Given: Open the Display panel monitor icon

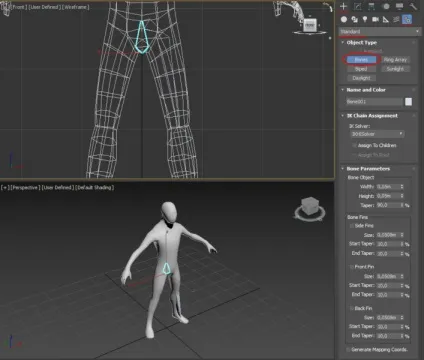Looking at the screenshot, I should pos(399,6).
